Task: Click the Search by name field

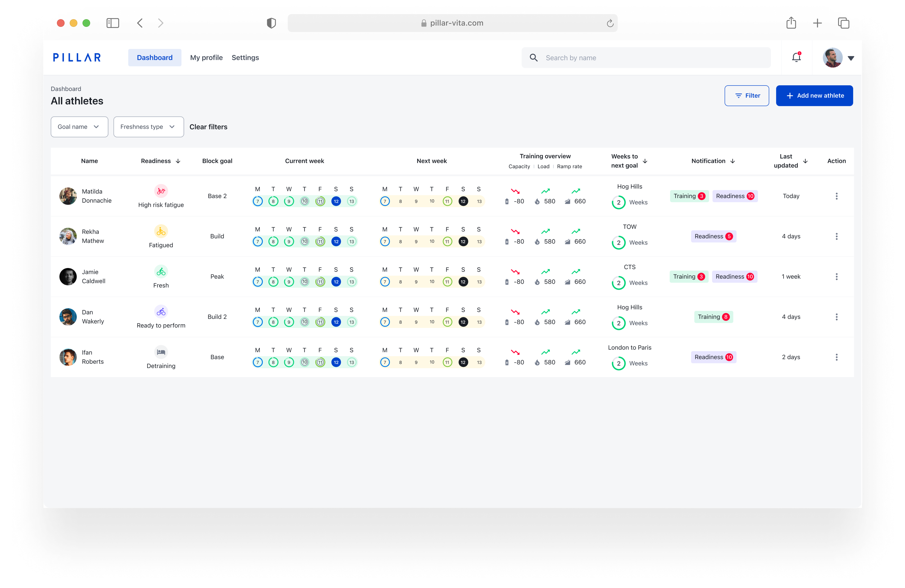Action: [646, 58]
